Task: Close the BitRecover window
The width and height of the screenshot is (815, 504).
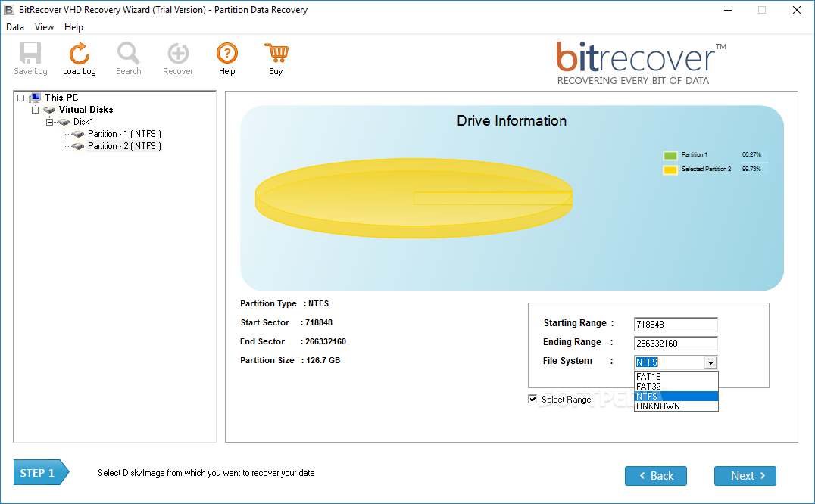Action: coord(796,10)
